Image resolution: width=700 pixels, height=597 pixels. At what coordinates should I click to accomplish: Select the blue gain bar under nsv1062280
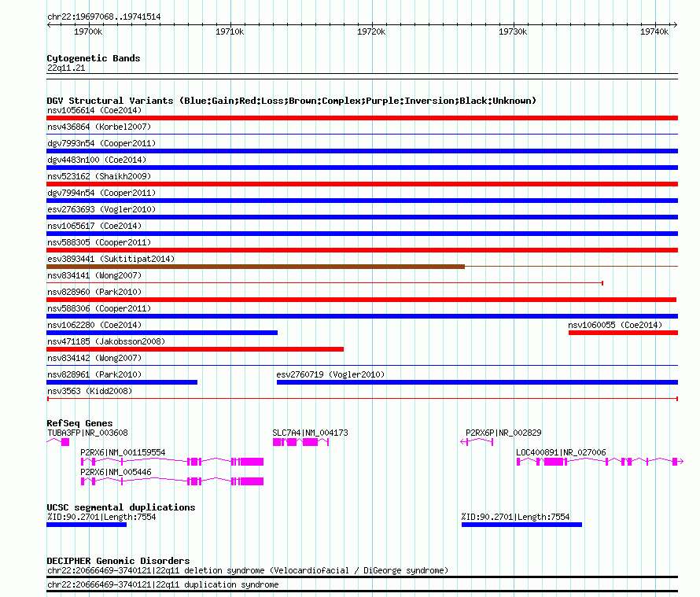point(162,333)
